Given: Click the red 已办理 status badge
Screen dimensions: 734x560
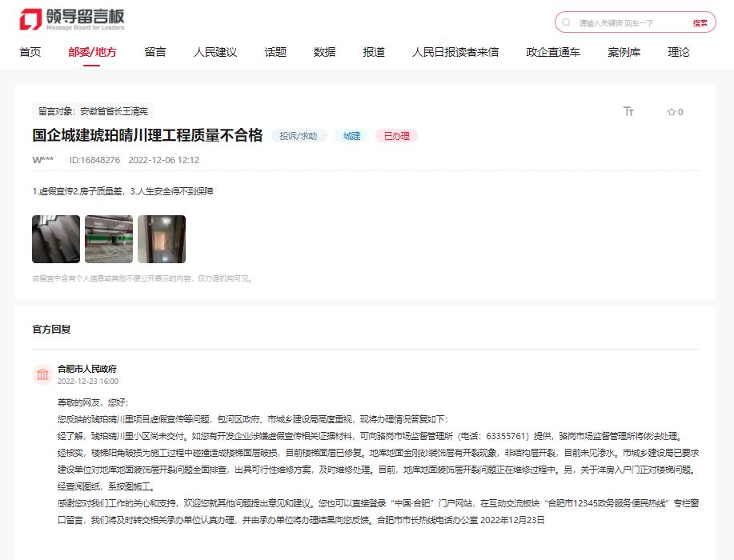Looking at the screenshot, I should coord(397,136).
